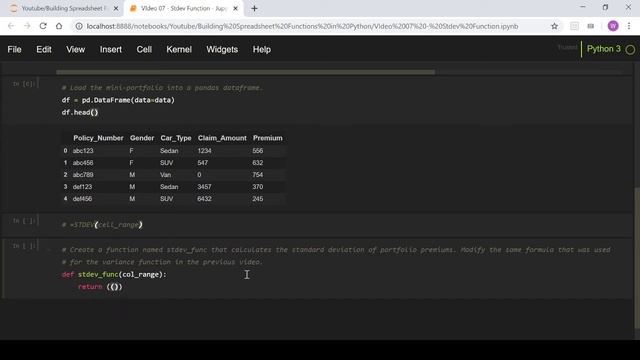Click the abc123 policy cell
The image size is (640, 360).
[83, 151]
